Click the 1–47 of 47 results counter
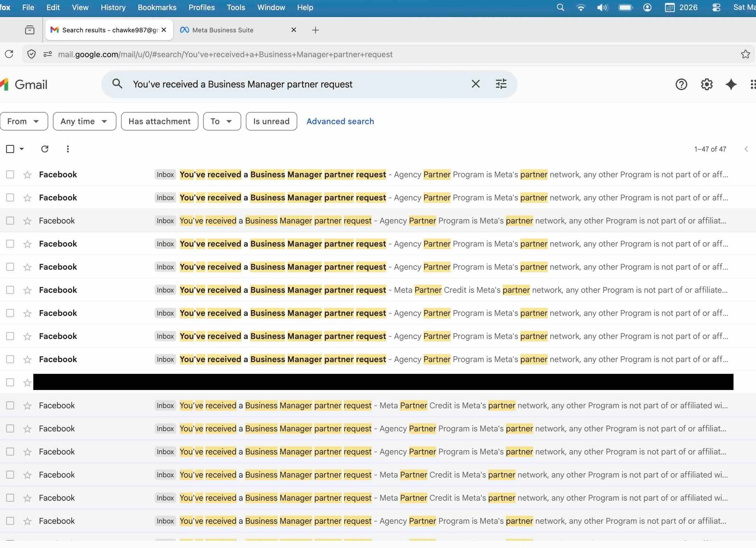The width and height of the screenshot is (756, 548). click(x=710, y=149)
